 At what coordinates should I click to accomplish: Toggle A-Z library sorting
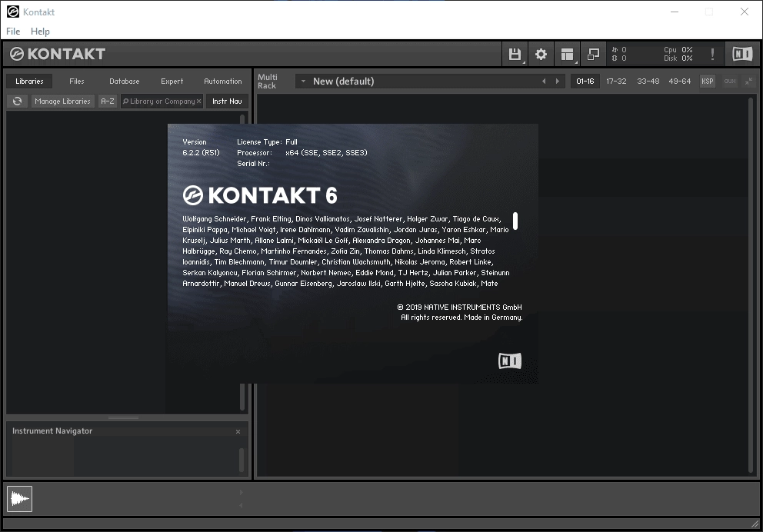point(108,101)
